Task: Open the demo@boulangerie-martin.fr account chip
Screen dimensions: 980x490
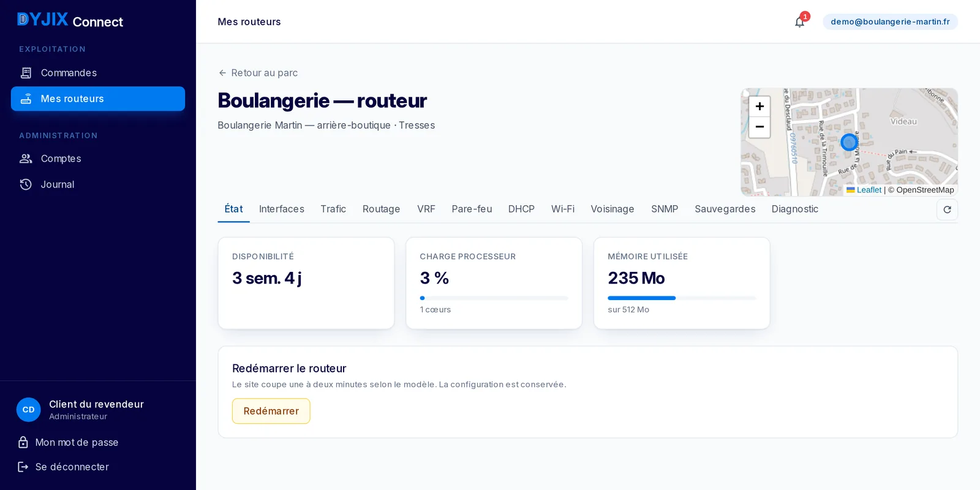Action: point(890,21)
